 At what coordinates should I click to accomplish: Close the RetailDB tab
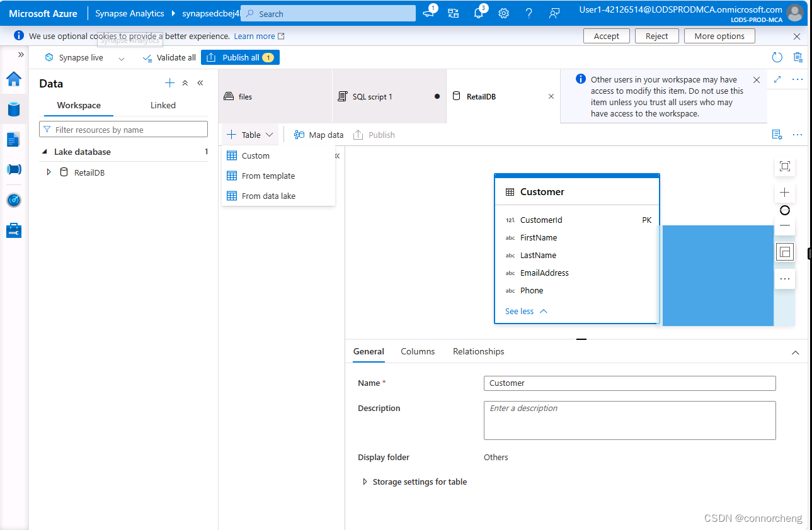pyautogui.click(x=551, y=96)
